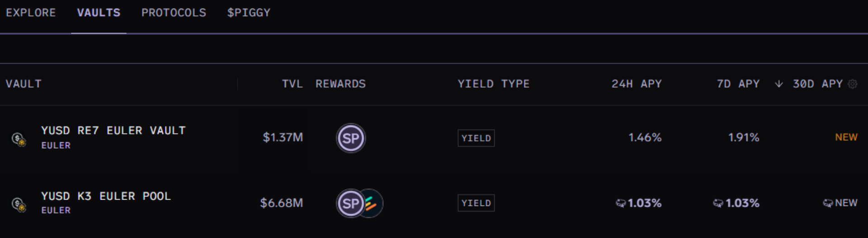Go to the PROTOCOLS tab

tap(174, 13)
